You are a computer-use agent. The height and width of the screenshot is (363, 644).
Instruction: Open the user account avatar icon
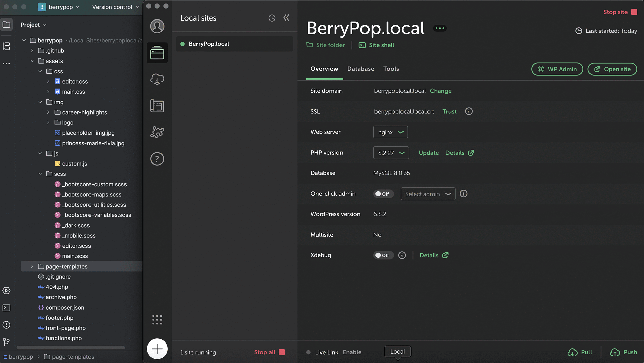click(x=157, y=26)
